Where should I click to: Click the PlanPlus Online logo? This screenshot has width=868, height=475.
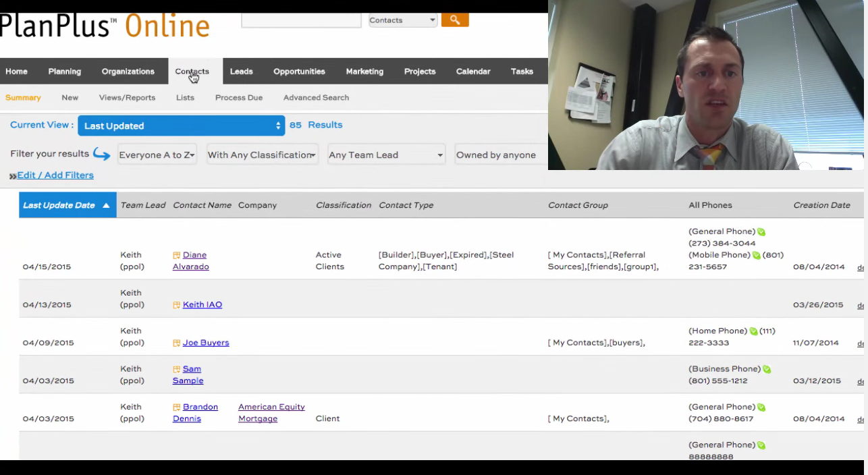point(105,26)
